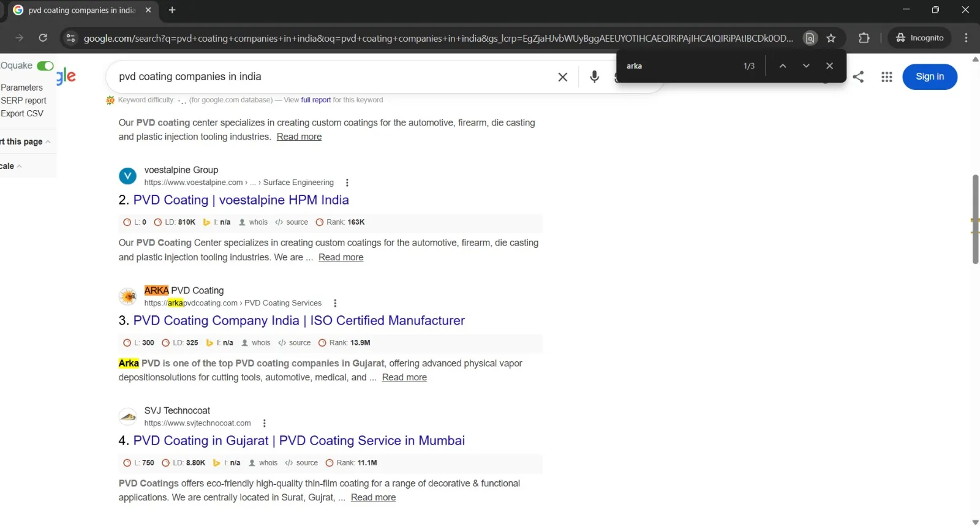Reload the page with refresh icon

[43, 38]
